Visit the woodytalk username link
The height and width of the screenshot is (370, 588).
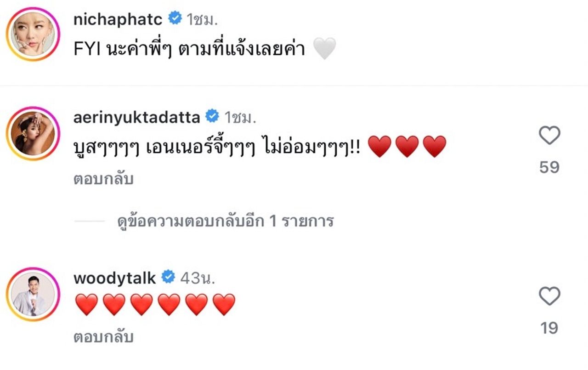tap(114, 278)
